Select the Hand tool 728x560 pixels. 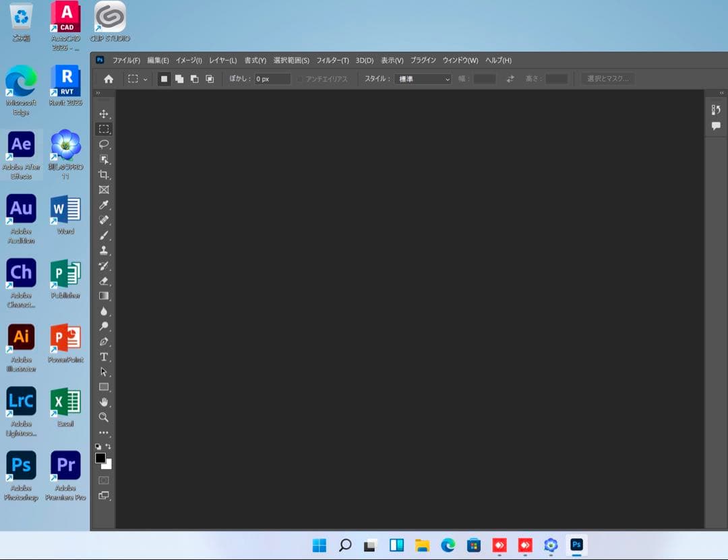(x=104, y=402)
